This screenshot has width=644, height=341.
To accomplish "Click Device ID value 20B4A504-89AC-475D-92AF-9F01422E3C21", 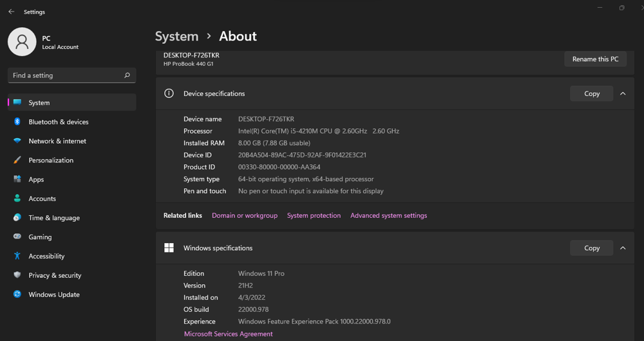I will [x=302, y=155].
